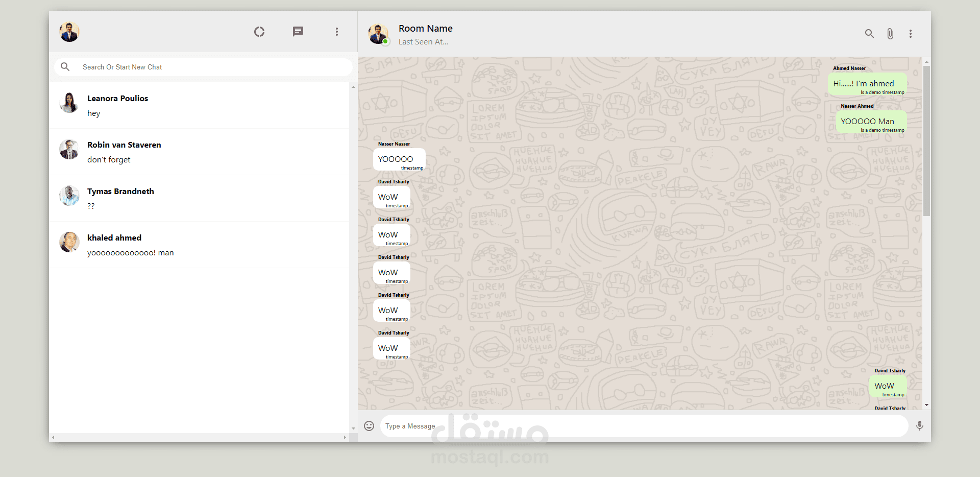Click the "Last Seen At..." status text

click(x=423, y=42)
